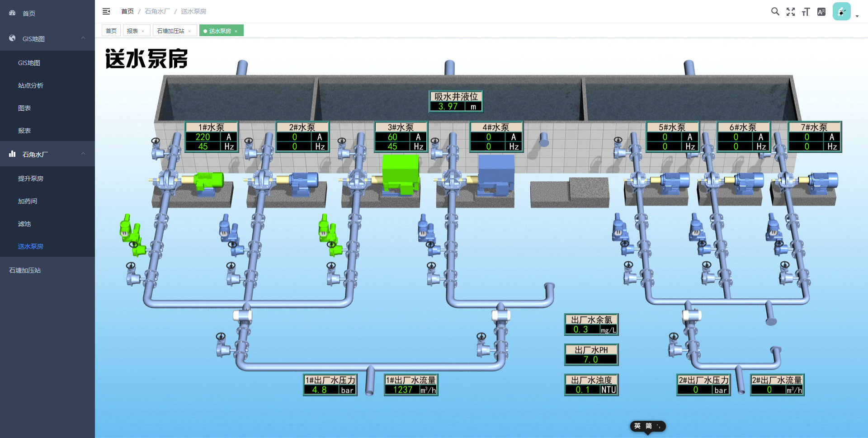Click the search magnifier icon
This screenshot has height=438, width=868.
click(x=775, y=12)
